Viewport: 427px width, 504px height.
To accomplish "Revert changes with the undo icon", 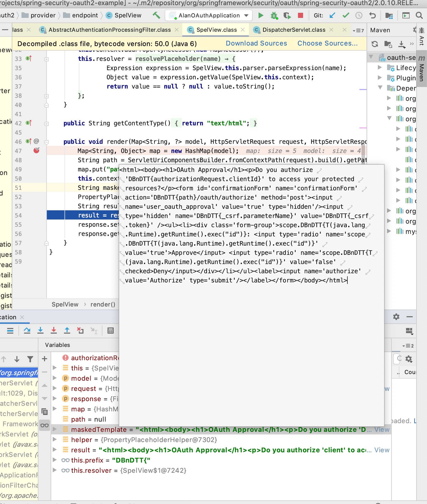I will (372, 15).
